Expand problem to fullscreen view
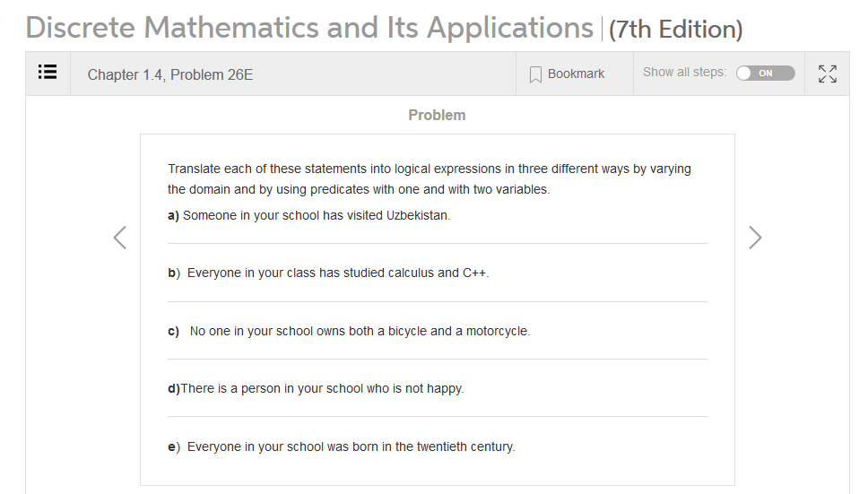 pos(828,74)
